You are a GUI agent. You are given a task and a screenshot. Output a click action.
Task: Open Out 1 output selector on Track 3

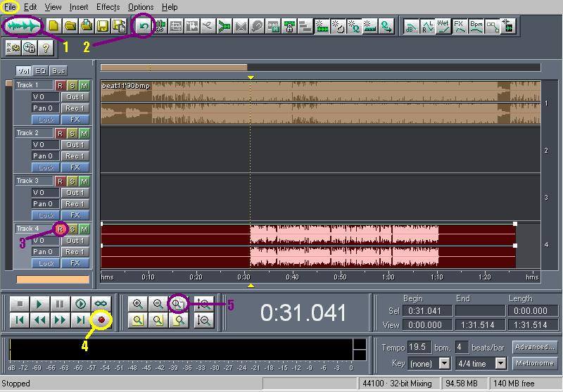point(75,192)
